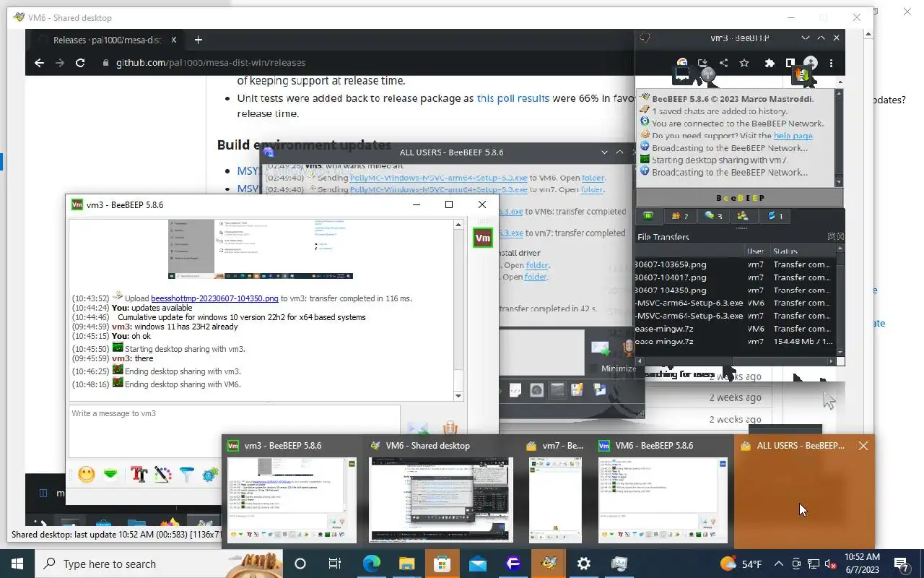Click the File Transfers horizontal scrollbar

pos(735,361)
